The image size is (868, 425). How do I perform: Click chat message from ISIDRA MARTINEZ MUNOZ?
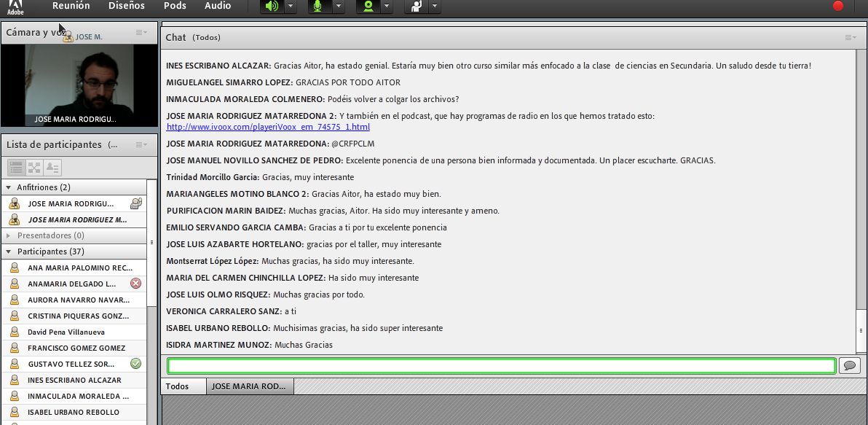249,345
